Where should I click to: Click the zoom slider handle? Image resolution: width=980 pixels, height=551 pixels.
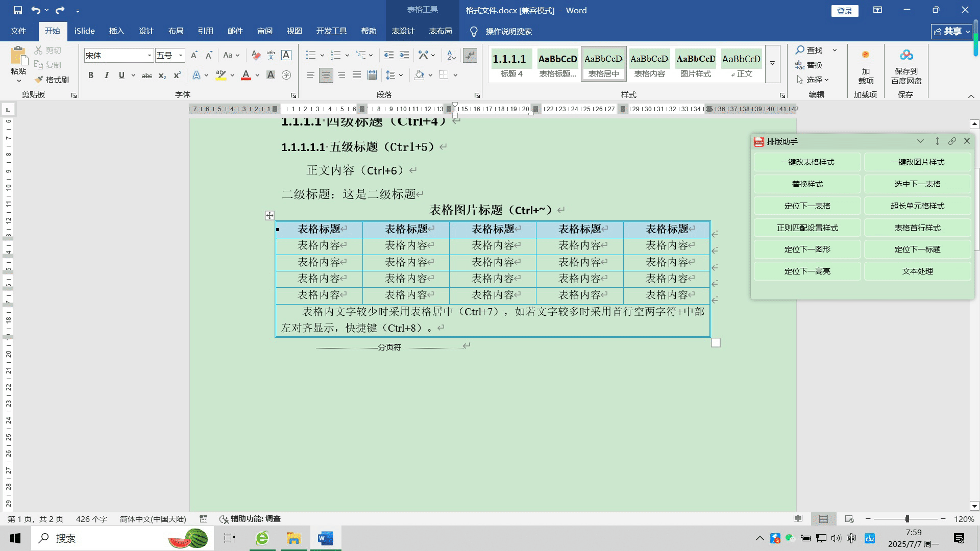pos(907,519)
